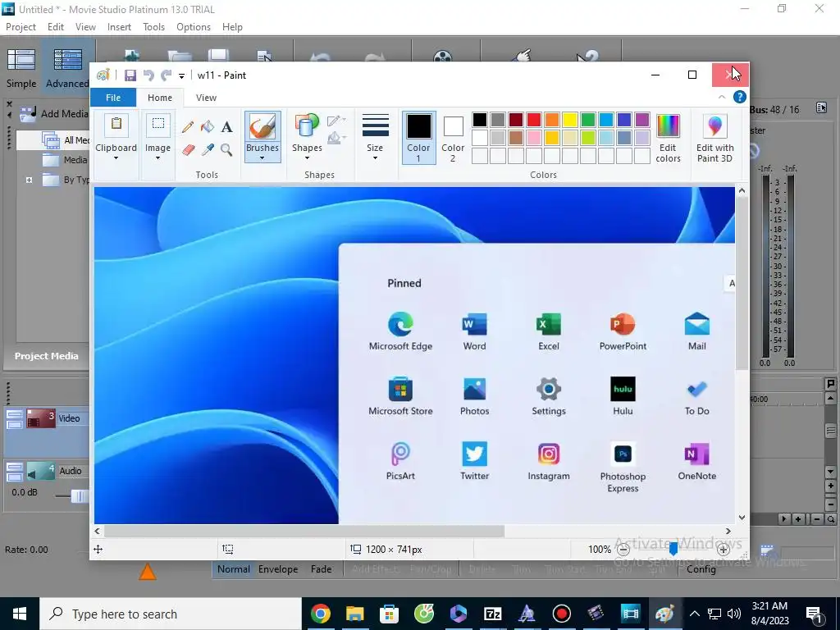The image size is (840, 630).
Task: Open Google Chrome from the taskbar
Action: coord(321,614)
